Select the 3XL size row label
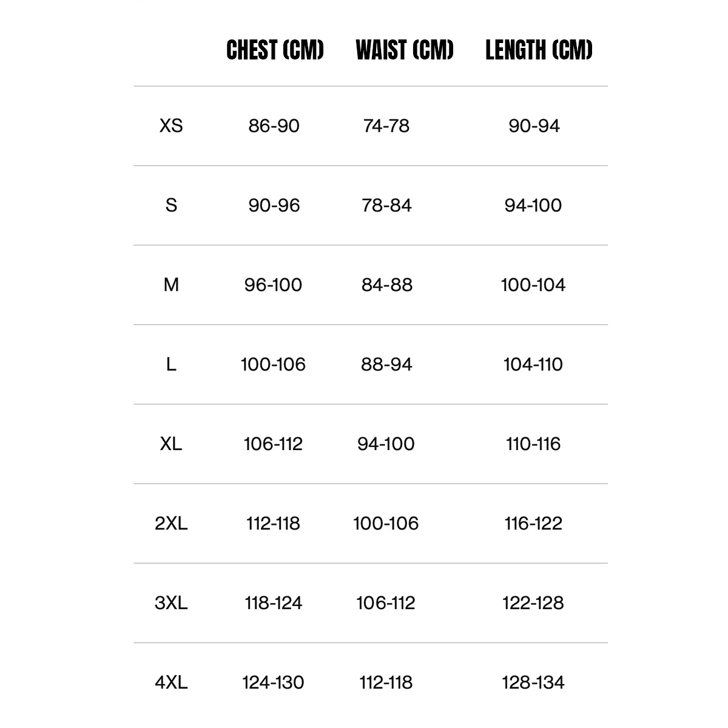Image resolution: width=728 pixels, height=728 pixels. [x=171, y=602]
